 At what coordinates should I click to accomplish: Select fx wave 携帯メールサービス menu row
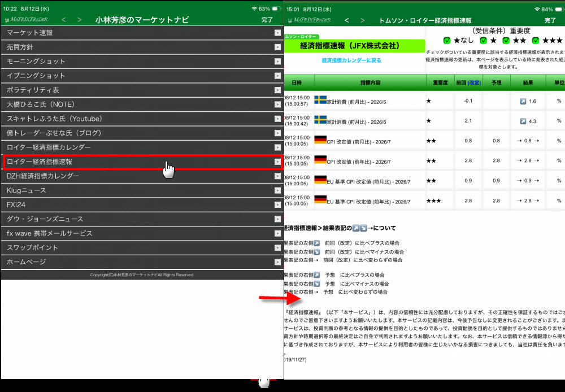tap(142, 233)
